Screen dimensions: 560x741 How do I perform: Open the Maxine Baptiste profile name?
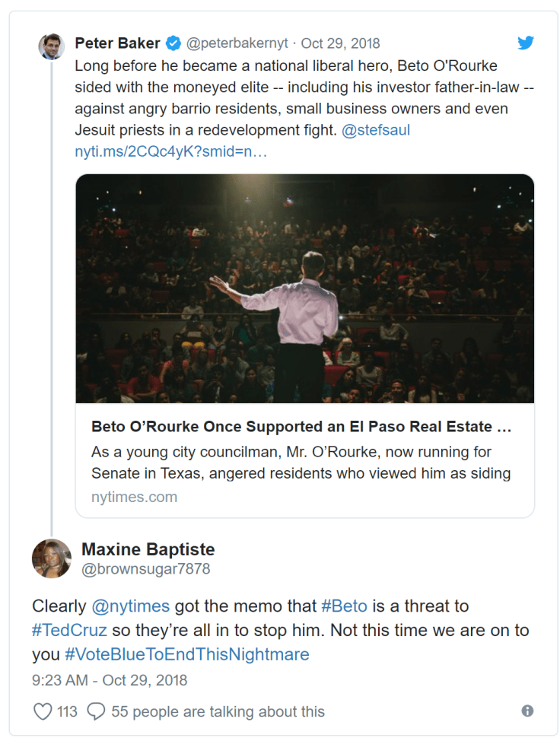click(148, 549)
